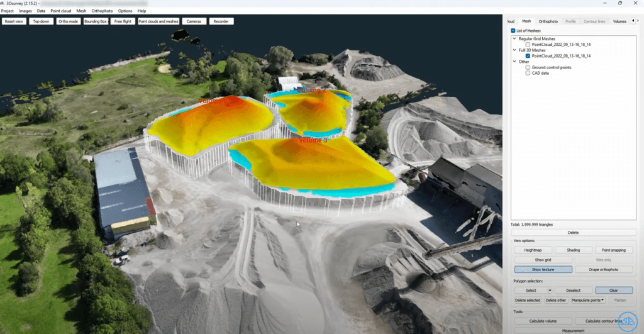Collapse the Regular Grid Meshes group
This screenshot has width=644, height=334.
click(x=514, y=38)
